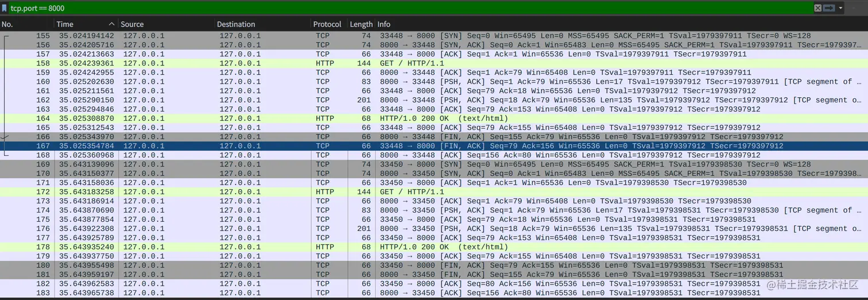Select packet 176 with length 201

tap(434, 229)
